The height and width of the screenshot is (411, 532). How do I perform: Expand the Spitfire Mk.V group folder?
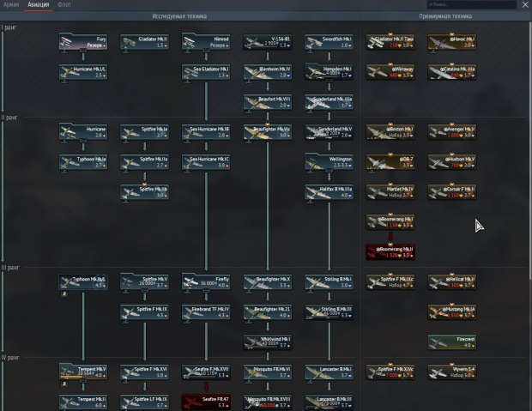point(144,282)
